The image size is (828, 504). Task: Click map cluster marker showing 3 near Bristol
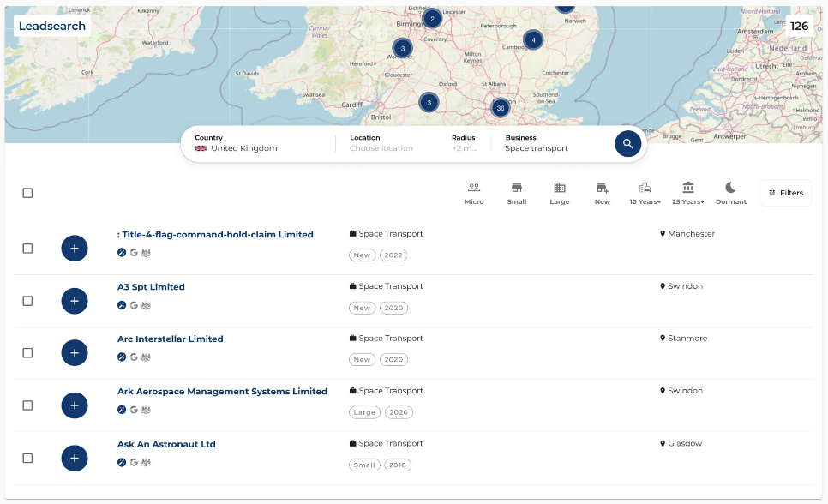429,103
